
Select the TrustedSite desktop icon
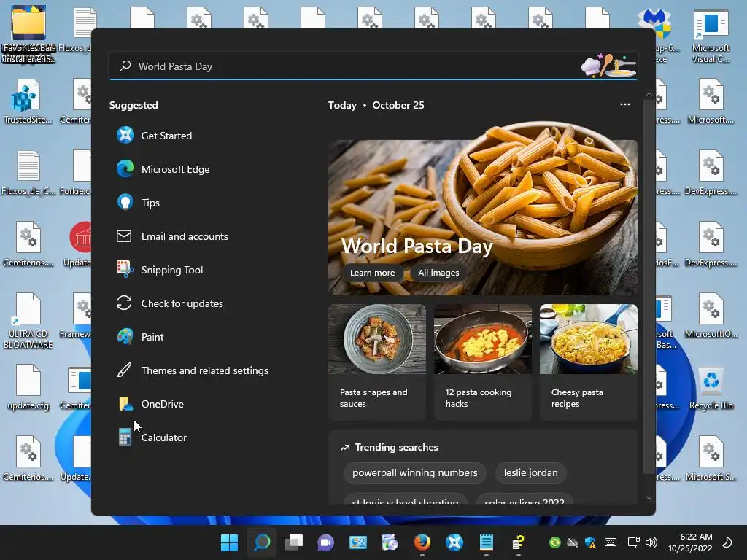click(x=28, y=101)
